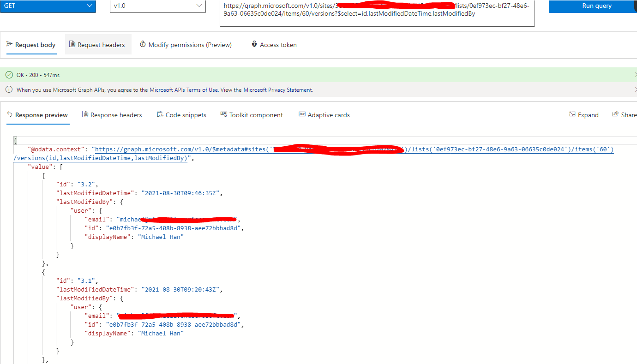Image resolution: width=637 pixels, height=364 pixels.
Task: Click the Toolkit component icon
Action: click(x=224, y=114)
